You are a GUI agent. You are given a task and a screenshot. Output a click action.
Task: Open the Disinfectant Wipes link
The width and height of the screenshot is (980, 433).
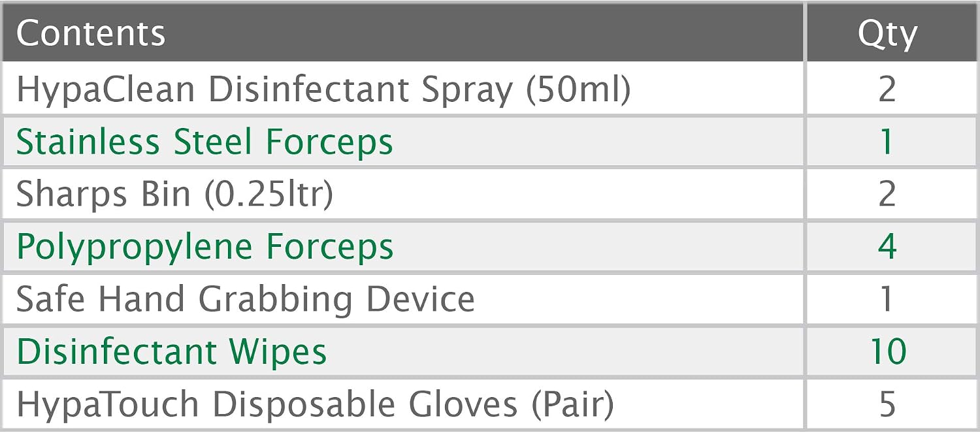171,352
